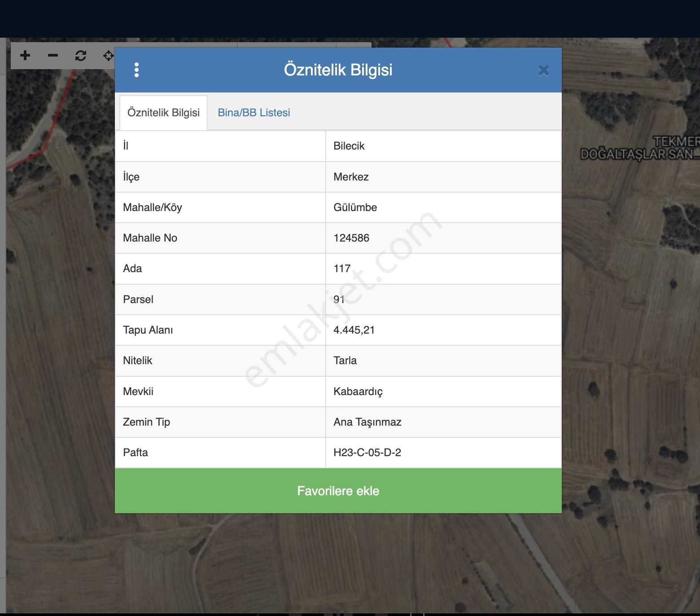The image size is (700, 616).
Task: Click the zoom out minus icon
Action: coord(53,55)
